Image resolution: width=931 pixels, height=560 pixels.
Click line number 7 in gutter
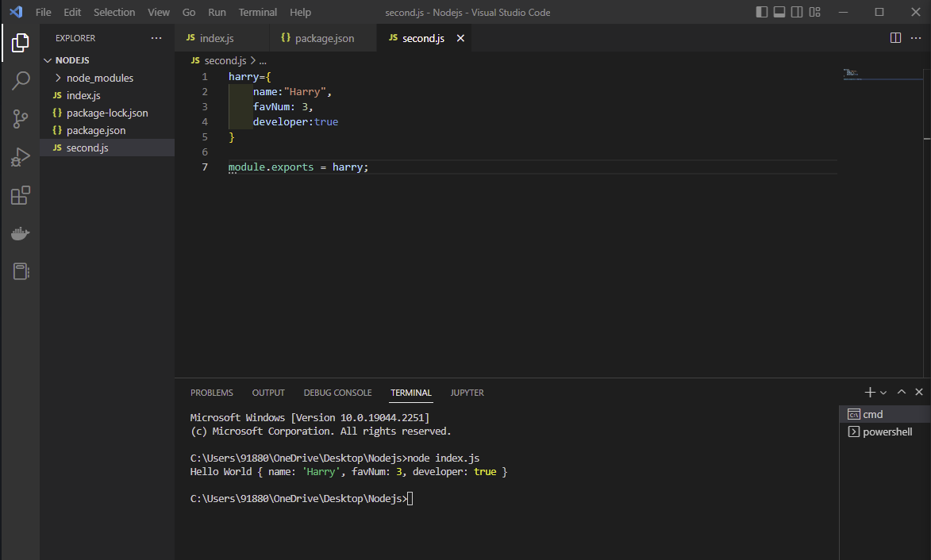coord(205,167)
